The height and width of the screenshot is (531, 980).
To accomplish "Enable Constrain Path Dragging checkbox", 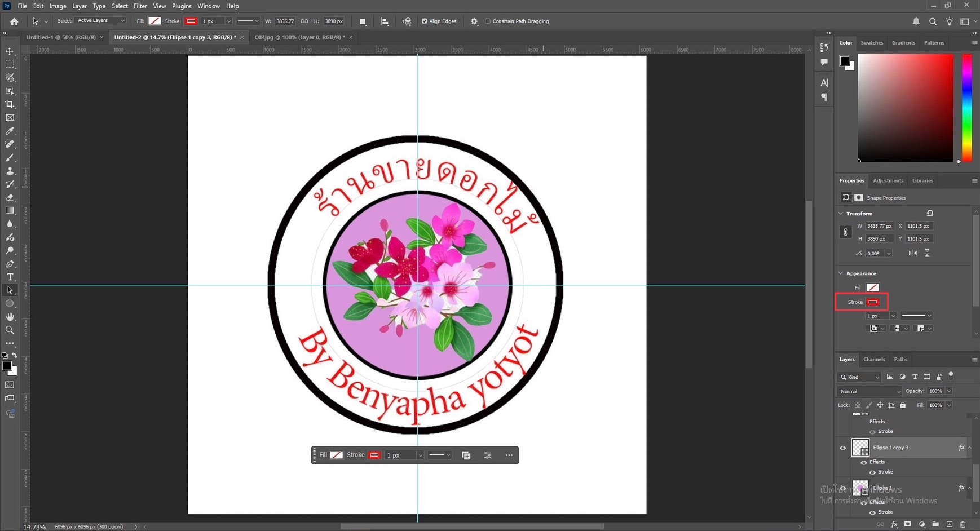I will pos(488,21).
